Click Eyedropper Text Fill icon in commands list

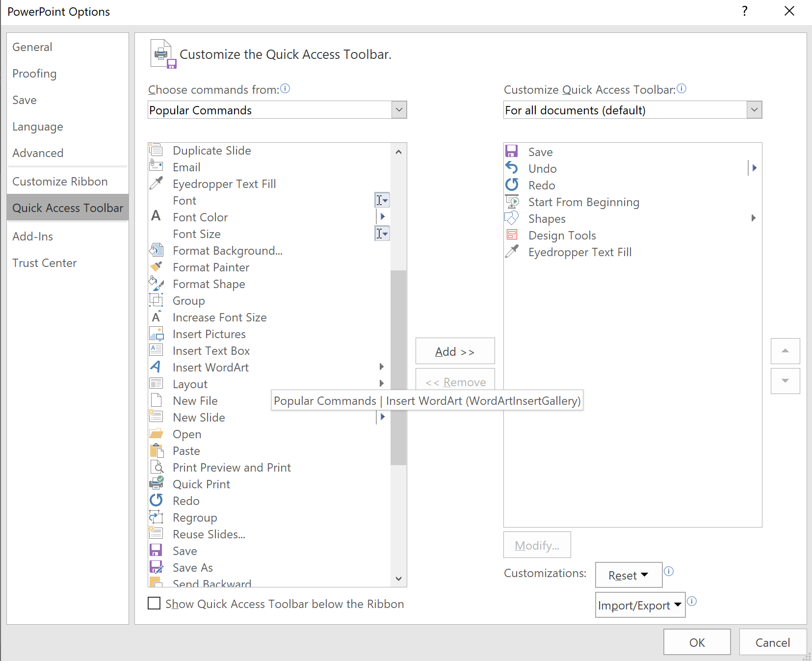coord(156,183)
